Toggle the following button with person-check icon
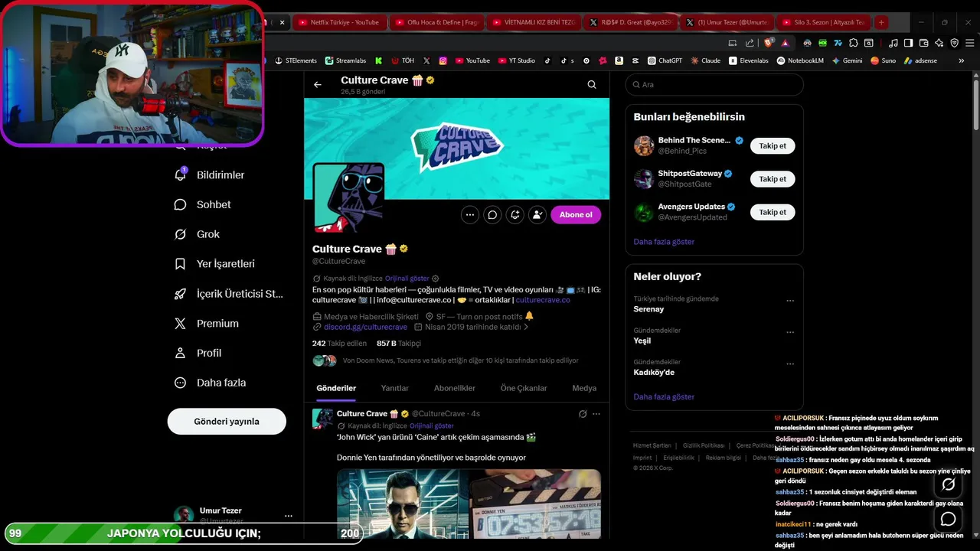 tap(537, 215)
